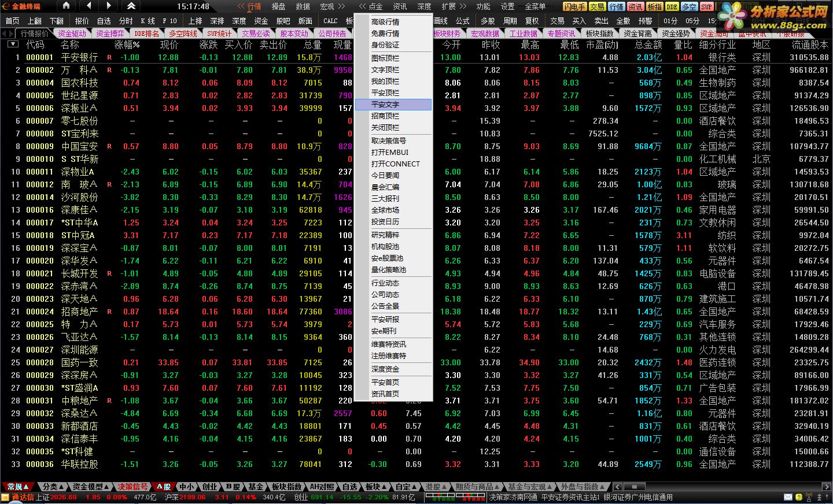This screenshot has width=833, height=504.
Task: Switch to the 资金背离 tab
Action: pyautogui.click(x=638, y=34)
